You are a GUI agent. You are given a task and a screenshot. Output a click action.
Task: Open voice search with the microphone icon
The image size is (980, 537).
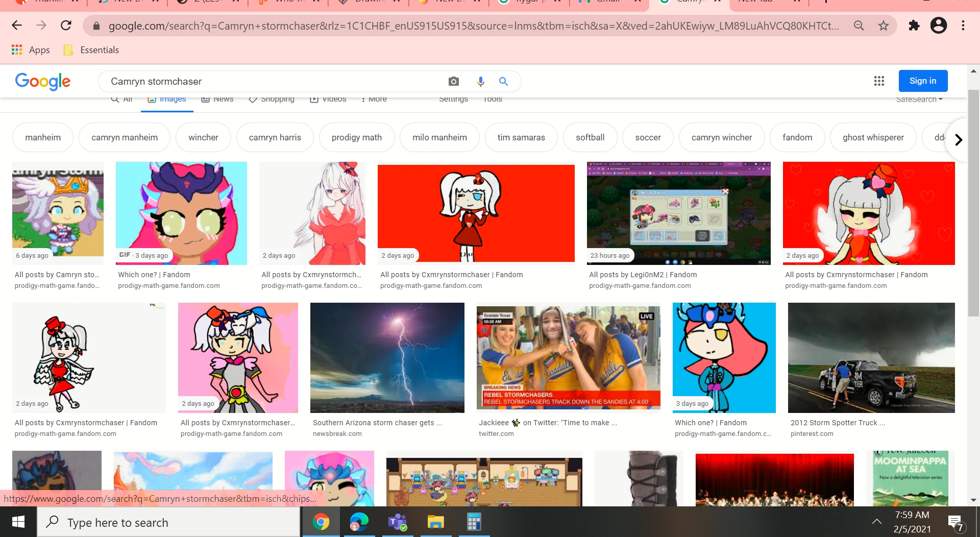point(480,81)
